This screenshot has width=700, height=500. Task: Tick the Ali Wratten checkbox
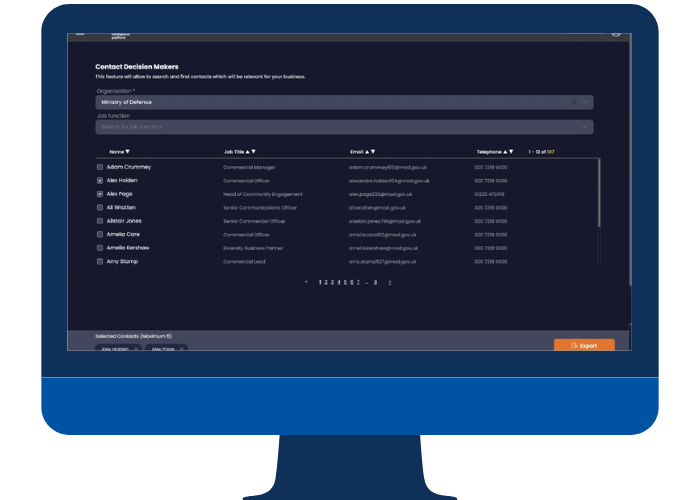click(100, 208)
